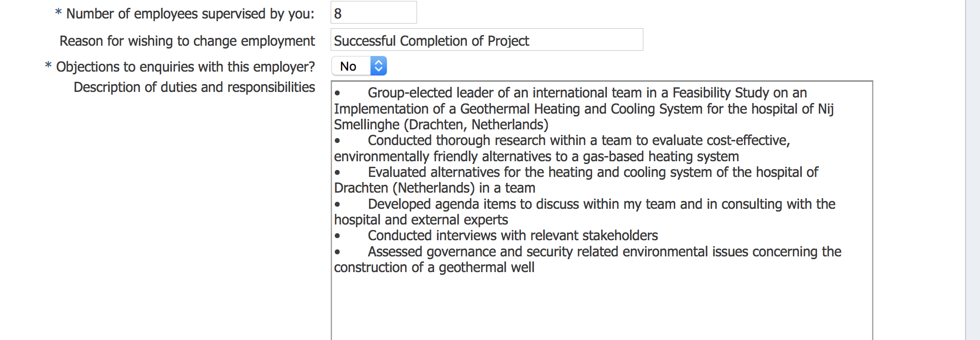The image size is (980, 340).
Task: Click the reason for changing employment field
Action: (x=485, y=40)
